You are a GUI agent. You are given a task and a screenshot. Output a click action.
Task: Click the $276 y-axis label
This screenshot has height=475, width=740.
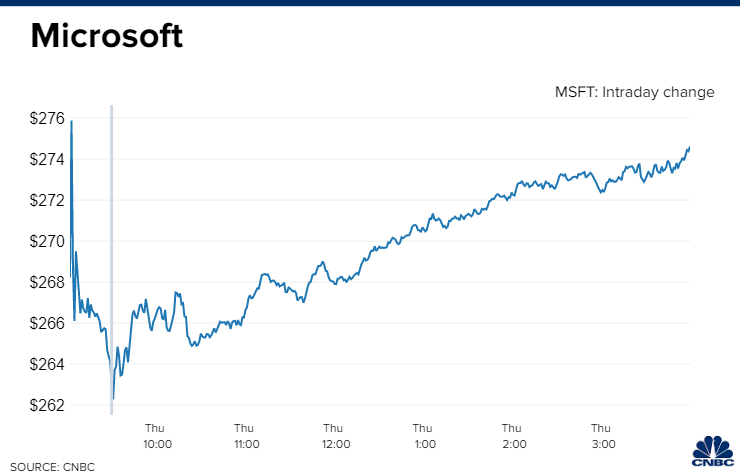(x=47, y=118)
